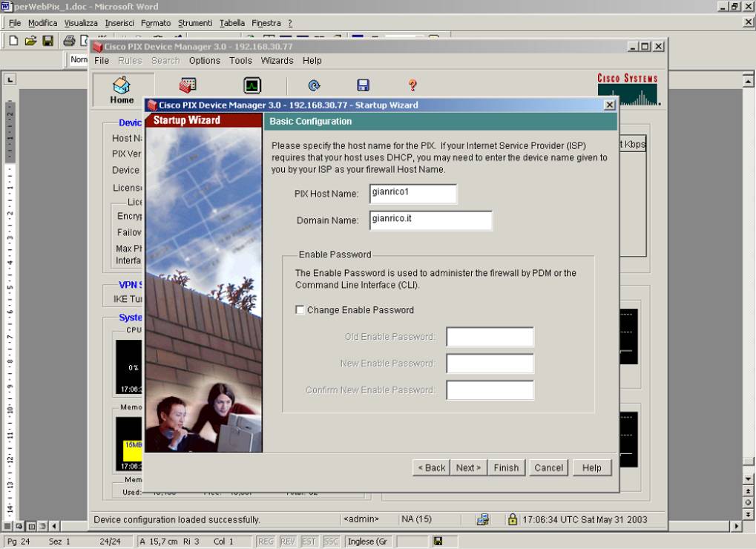
Task: Click the Finish button in Startup Wizard
Action: click(x=506, y=467)
